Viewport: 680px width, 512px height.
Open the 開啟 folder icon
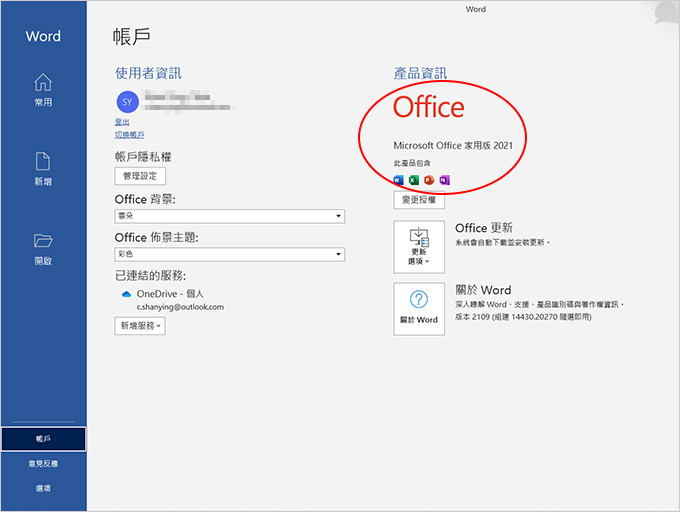43,240
